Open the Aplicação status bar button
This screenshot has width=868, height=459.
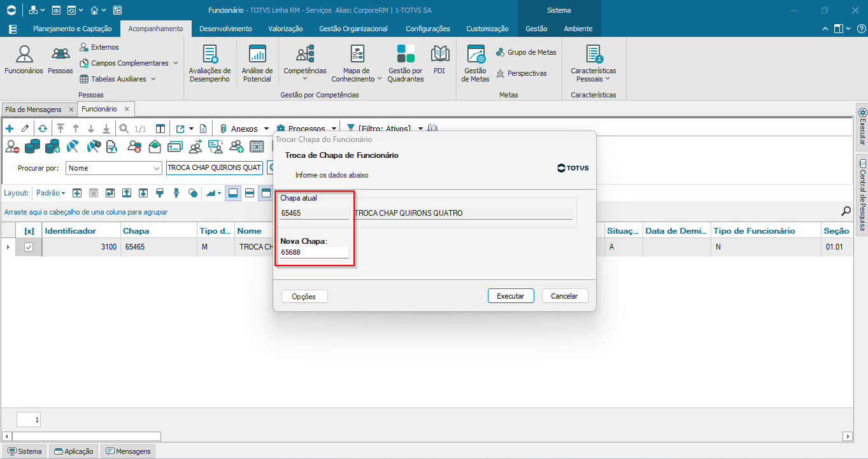tap(73, 451)
